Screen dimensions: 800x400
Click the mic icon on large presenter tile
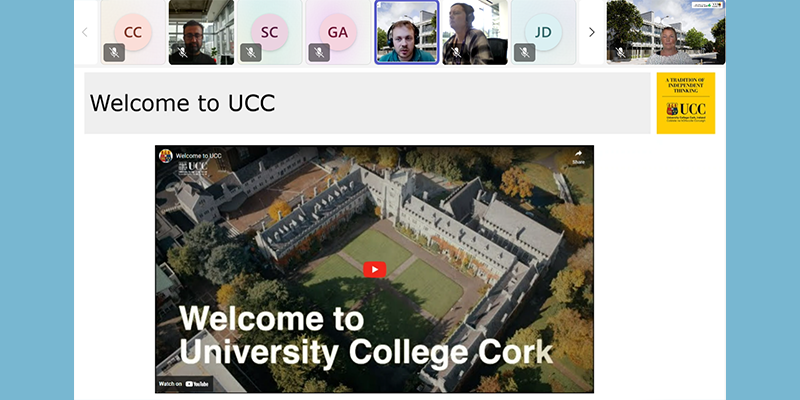click(x=620, y=52)
